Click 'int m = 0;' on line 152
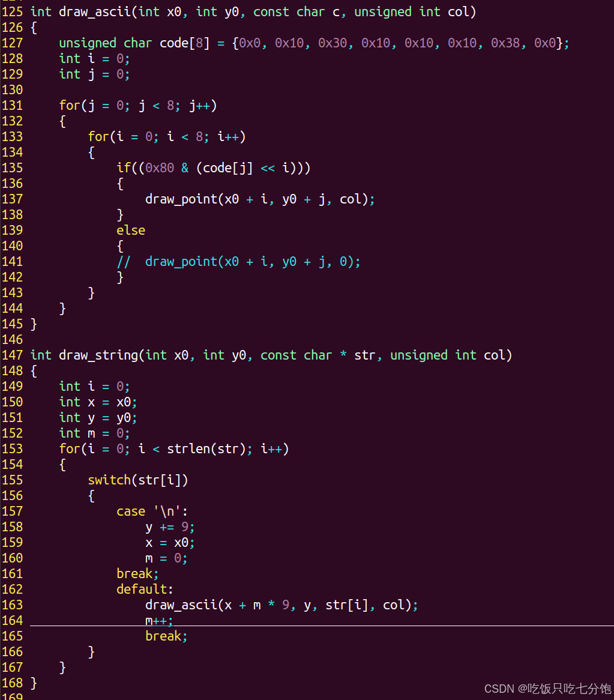614x700 pixels. click(x=95, y=433)
